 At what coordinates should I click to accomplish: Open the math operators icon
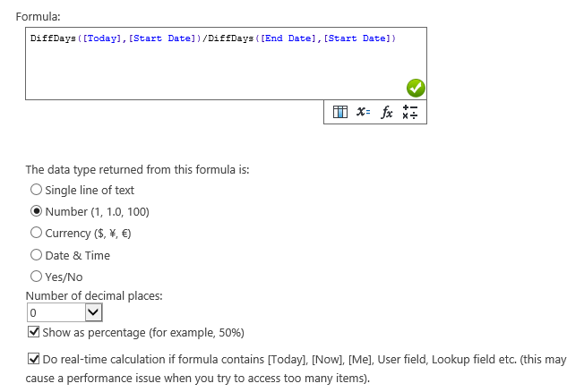point(409,112)
